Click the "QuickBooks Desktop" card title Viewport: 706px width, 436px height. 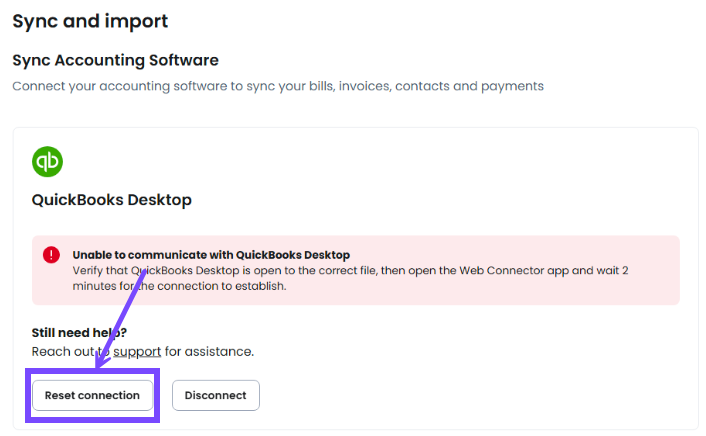coord(111,200)
